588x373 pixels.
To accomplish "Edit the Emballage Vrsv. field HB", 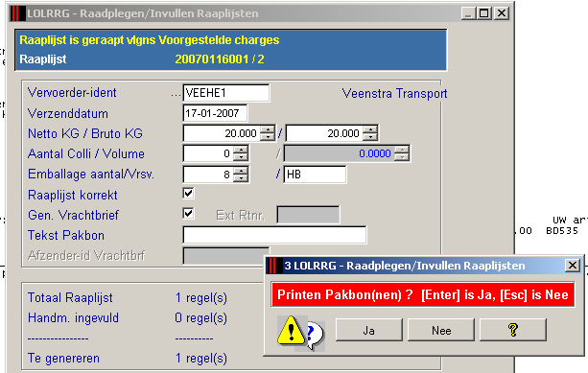I will 315,175.
